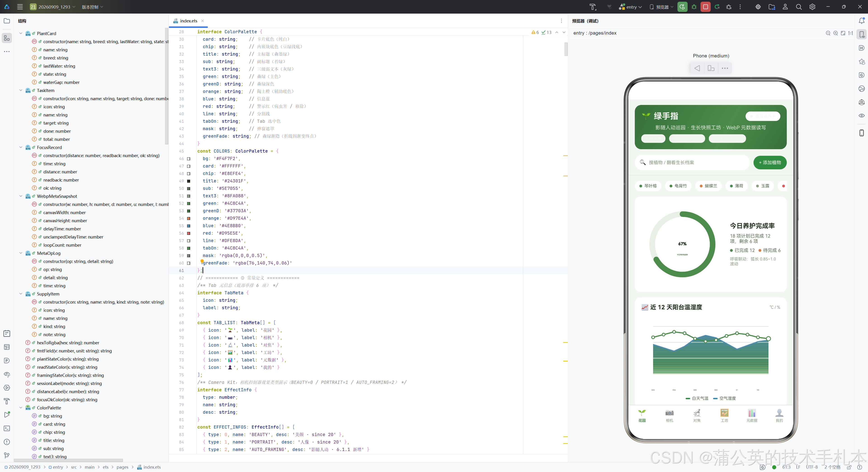Image resolution: width=868 pixels, height=472 pixels.
Task: Select hexToRgba function in structure tree
Action: pos(68,343)
